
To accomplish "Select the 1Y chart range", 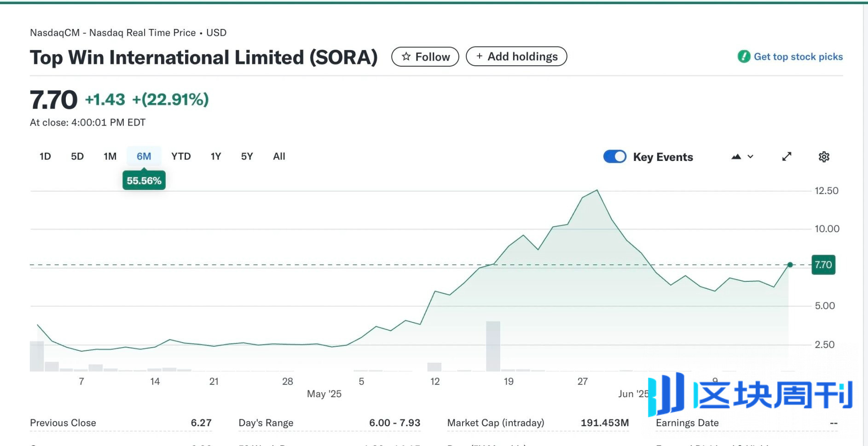I will pos(216,156).
